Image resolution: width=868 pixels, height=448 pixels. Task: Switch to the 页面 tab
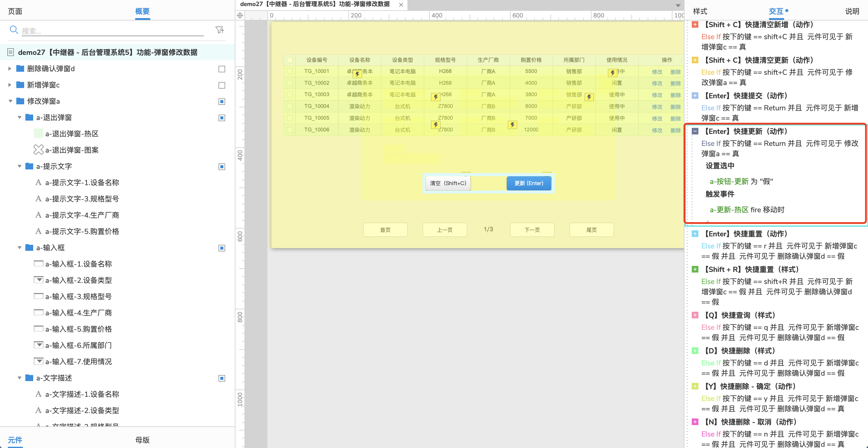15,11
